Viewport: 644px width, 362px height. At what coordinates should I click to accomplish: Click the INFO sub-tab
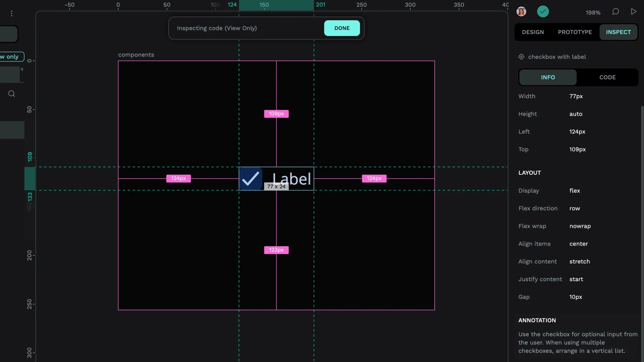[548, 77]
